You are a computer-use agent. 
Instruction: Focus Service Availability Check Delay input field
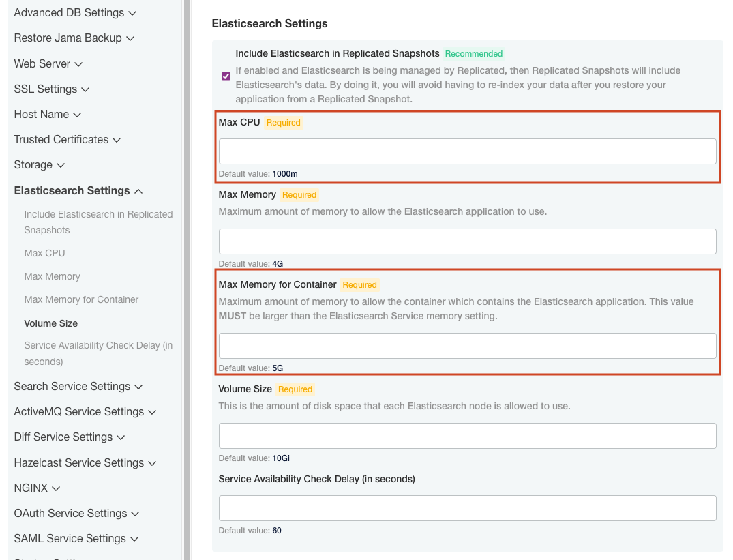pyautogui.click(x=468, y=508)
